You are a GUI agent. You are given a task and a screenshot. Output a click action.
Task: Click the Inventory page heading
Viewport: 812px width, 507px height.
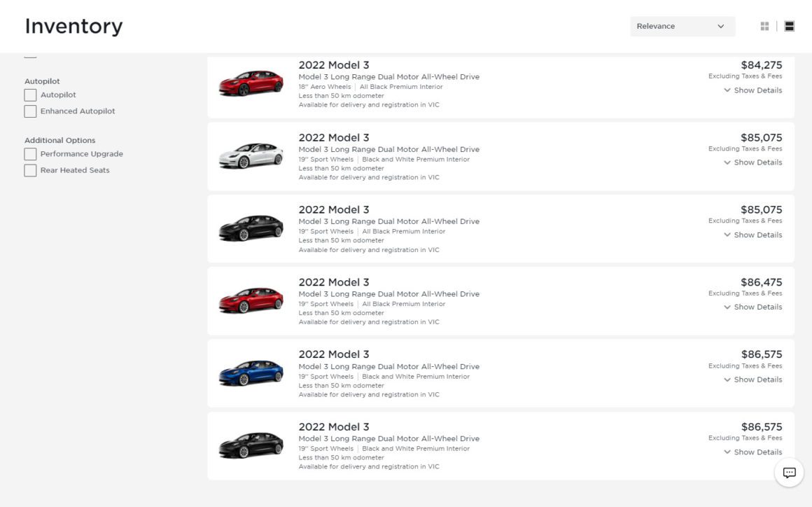tap(74, 26)
